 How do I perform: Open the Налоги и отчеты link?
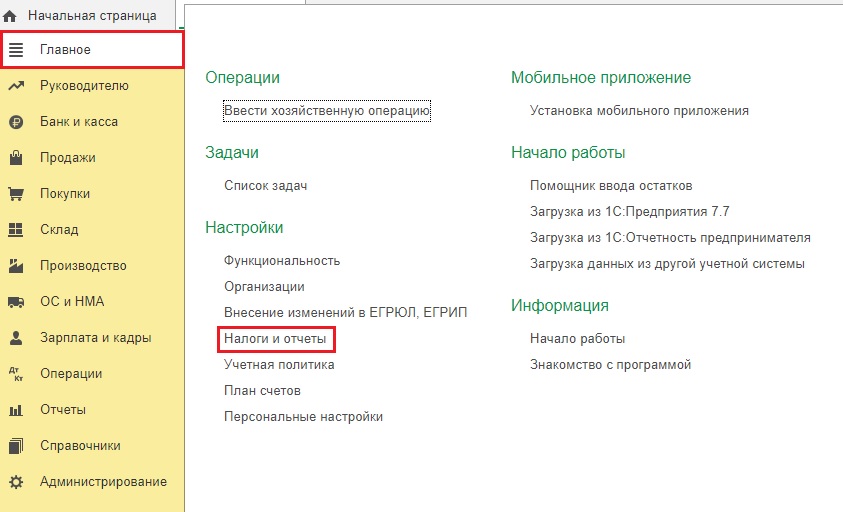point(275,339)
